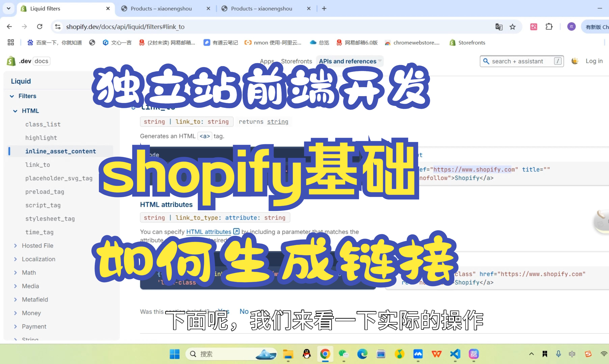Click the translate page icon
The width and height of the screenshot is (609, 364).
498,27
